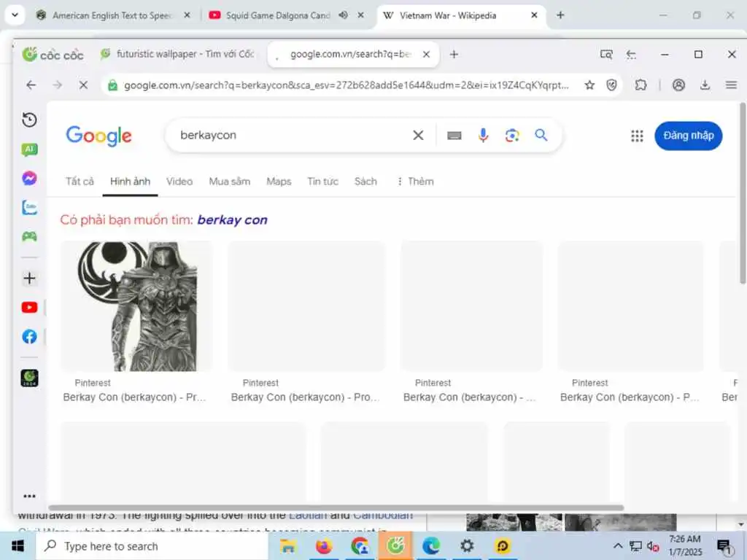The height and width of the screenshot is (560, 747).
Task: Switch to American English Text to Speech tab
Action: click(112, 16)
